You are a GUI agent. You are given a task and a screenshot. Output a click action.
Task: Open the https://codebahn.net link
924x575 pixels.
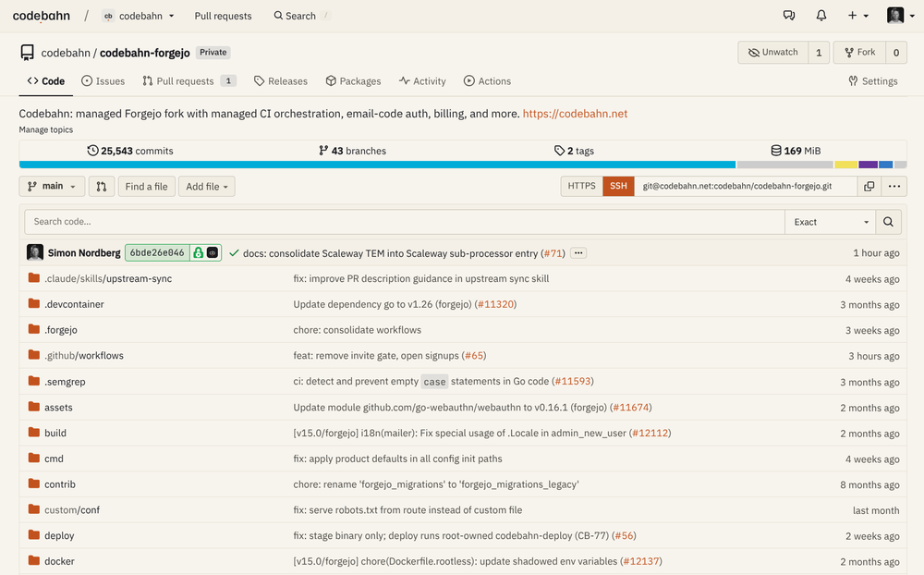[x=575, y=113]
